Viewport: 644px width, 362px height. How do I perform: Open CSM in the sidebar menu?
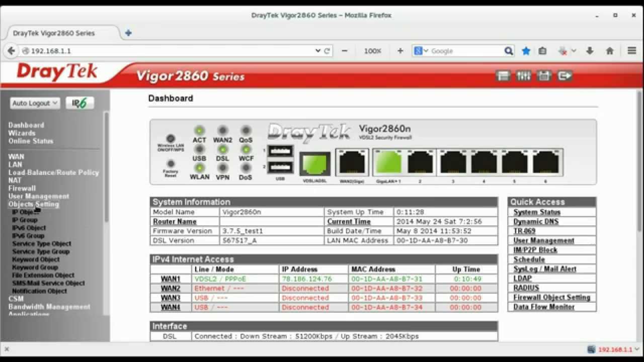[x=16, y=299]
